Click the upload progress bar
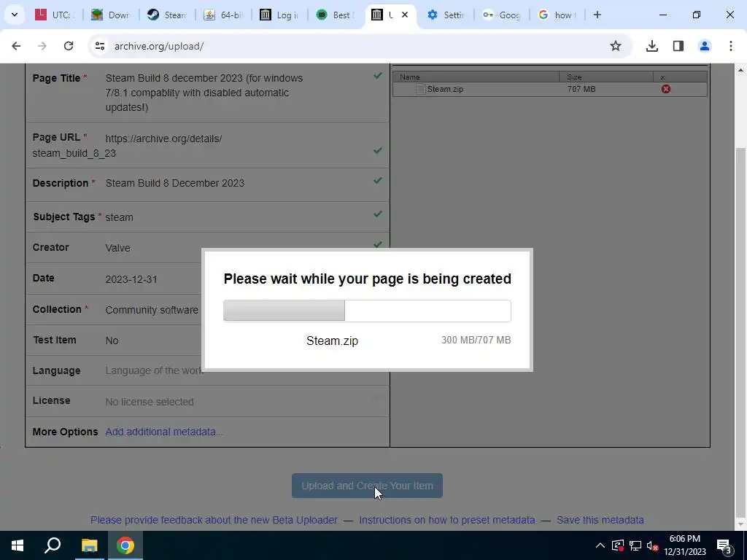Image resolution: width=747 pixels, height=560 pixels. point(368,311)
